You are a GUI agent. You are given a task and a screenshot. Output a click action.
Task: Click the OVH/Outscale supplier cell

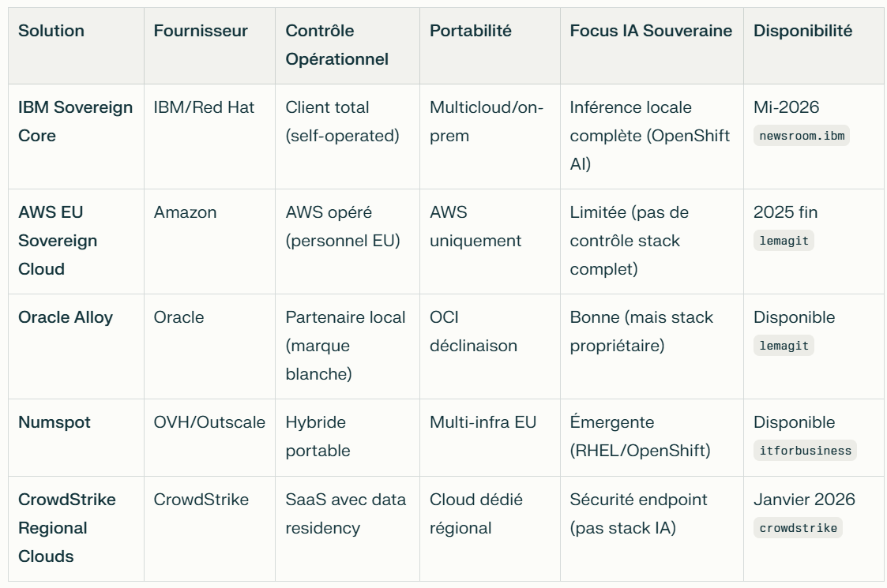coord(209,422)
